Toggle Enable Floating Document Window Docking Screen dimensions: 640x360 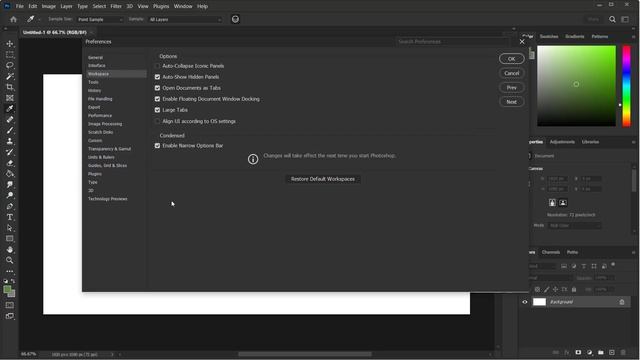pyautogui.click(x=158, y=99)
